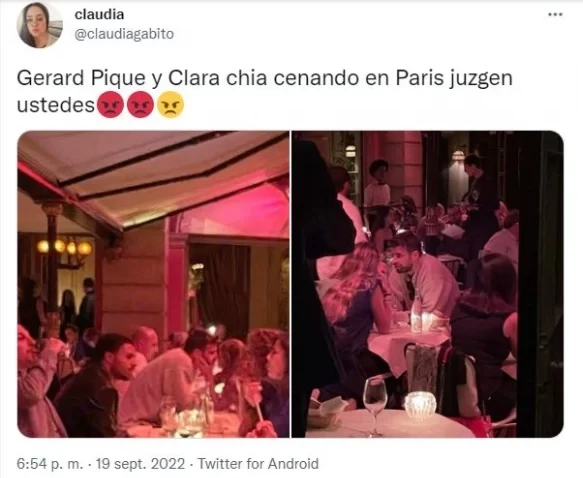Open the right photo of couple dining
Screen dimensions: 583x478
(x=428, y=284)
